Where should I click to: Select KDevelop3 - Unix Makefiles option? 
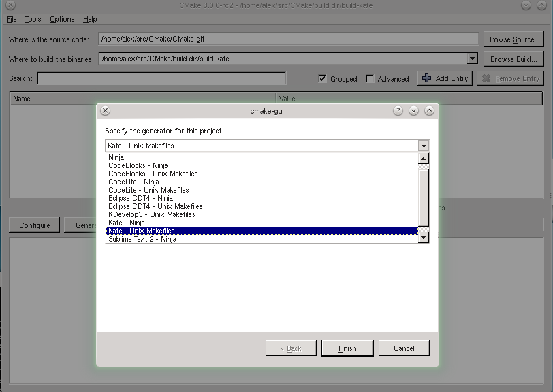click(152, 214)
